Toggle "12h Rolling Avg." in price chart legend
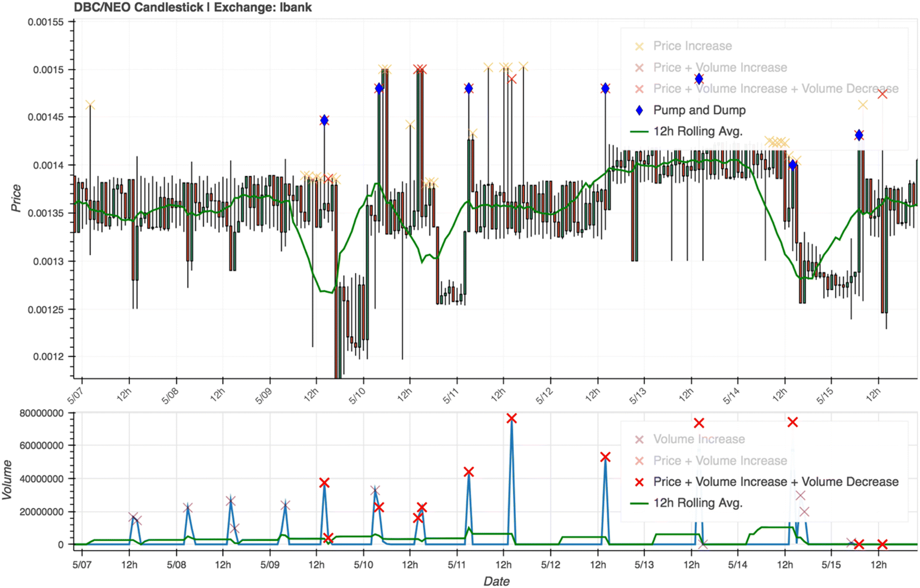Image resolution: width=920 pixels, height=588 pixels. 687,131
